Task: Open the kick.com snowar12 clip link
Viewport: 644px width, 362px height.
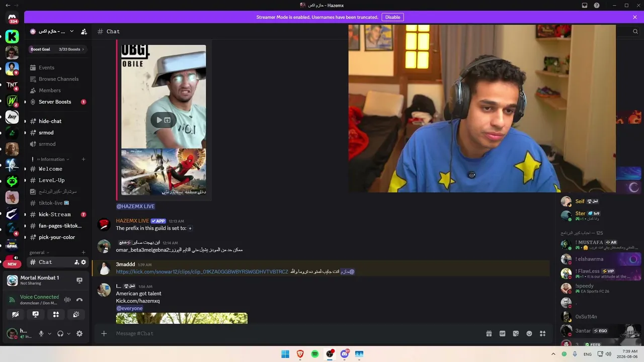Action: pyautogui.click(x=202, y=271)
